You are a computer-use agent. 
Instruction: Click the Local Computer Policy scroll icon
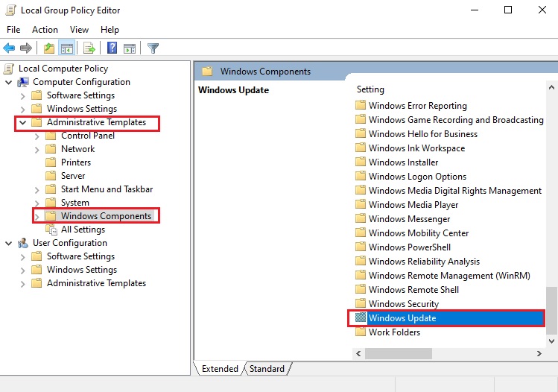tap(9, 69)
